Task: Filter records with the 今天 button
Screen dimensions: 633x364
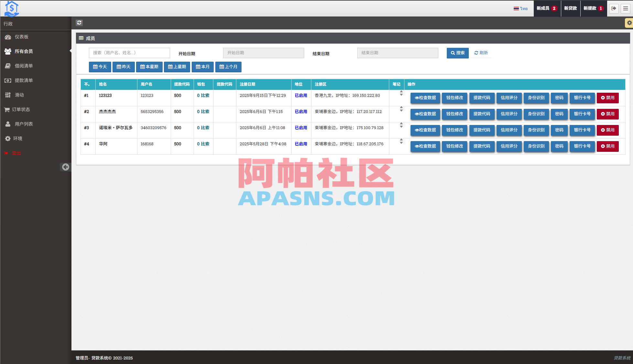Action: [x=100, y=67]
